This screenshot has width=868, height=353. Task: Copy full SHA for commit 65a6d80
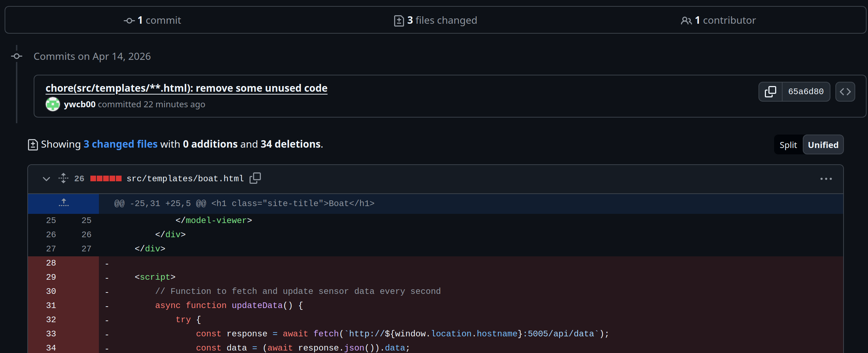770,92
